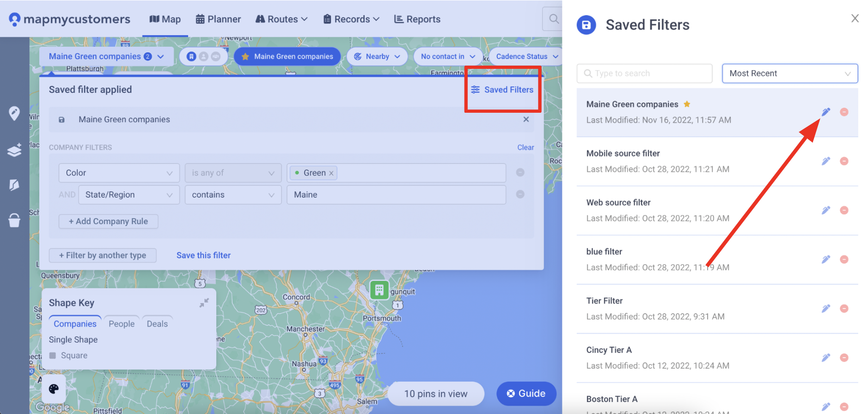Edit the Tier Filter entry
Viewport: 868px width, 414px height.
pyautogui.click(x=826, y=308)
